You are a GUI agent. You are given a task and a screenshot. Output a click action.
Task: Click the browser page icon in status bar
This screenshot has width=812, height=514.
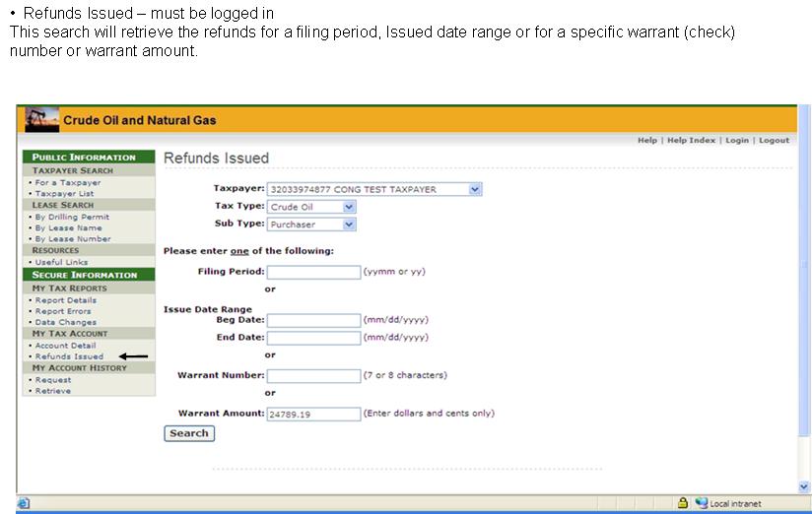(x=24, y=503)
